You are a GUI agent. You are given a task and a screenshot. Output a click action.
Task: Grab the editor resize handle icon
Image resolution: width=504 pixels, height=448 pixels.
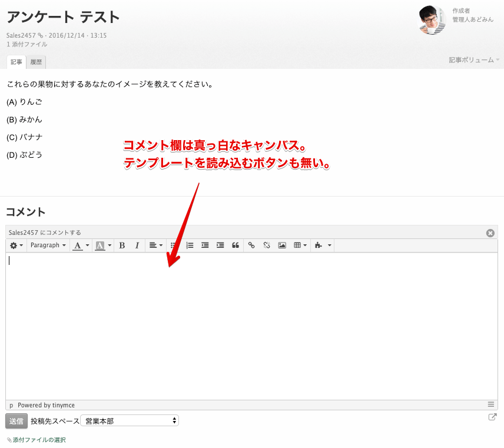[x=491, y=404]
